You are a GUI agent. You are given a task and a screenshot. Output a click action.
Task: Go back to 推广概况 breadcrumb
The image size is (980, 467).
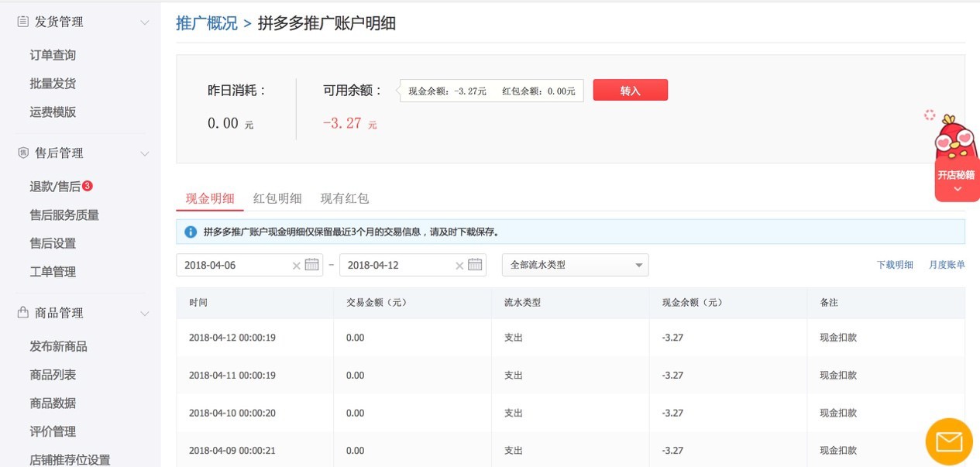click(x=207, y=23)
